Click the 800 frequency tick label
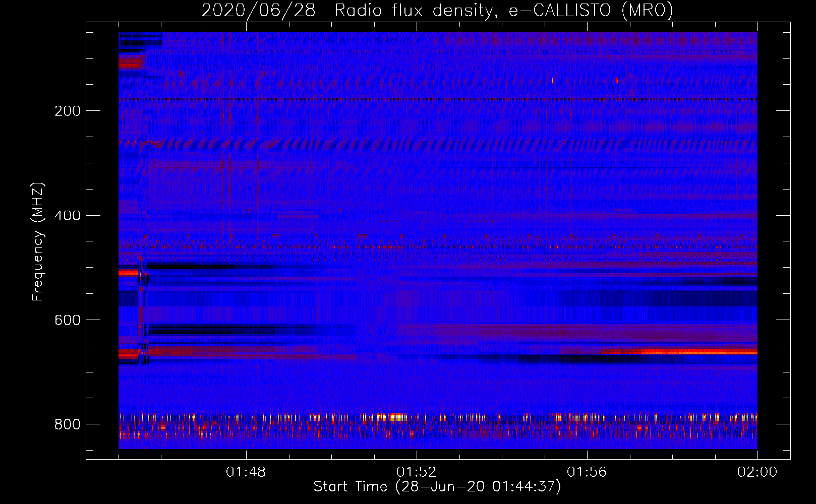Image resolution: width=816 pixels, height=504 pixels. [x=68, y=424]
